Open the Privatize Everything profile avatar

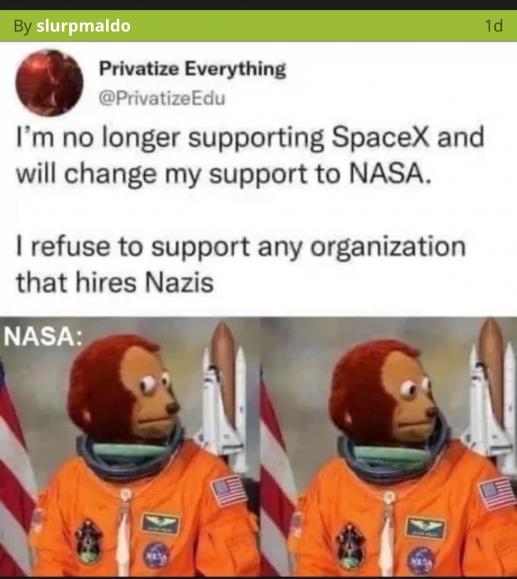tap(49, 83)
